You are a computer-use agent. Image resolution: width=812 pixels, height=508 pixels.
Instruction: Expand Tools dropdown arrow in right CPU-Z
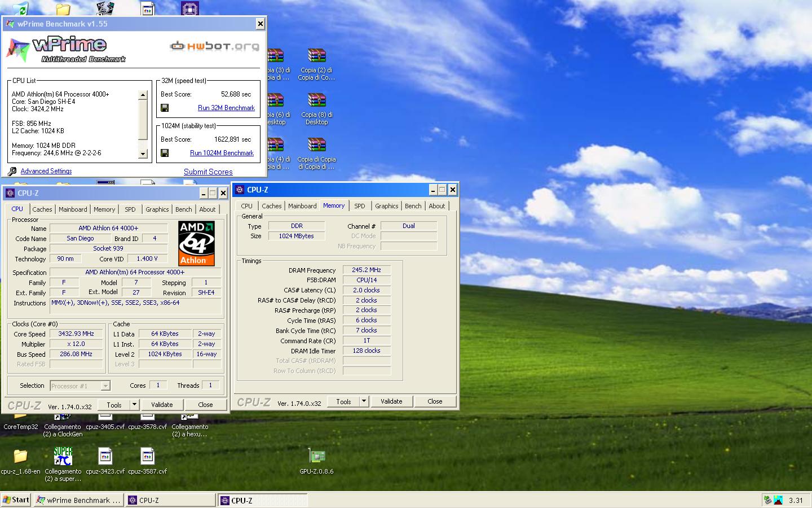click(364, 401)
